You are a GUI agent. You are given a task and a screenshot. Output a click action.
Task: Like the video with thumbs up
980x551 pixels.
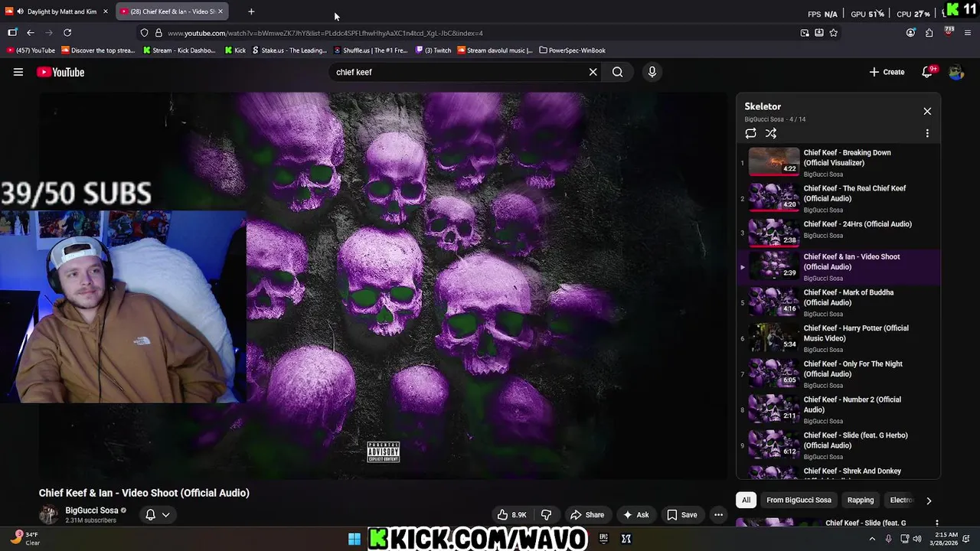point(512,515)
